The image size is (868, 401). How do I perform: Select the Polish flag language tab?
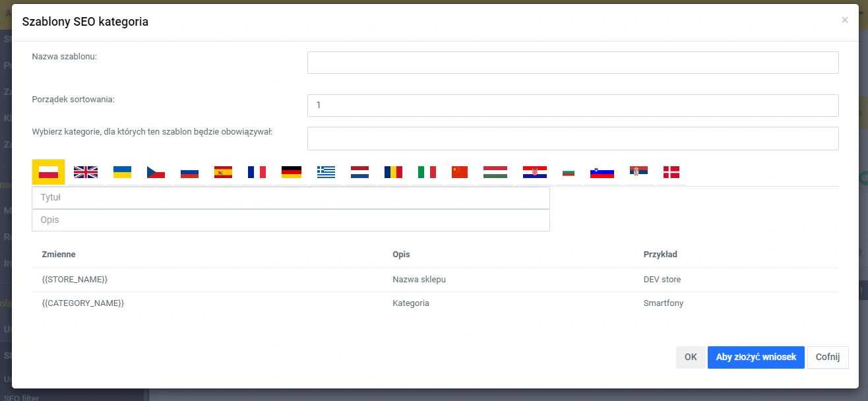[x=48, y=172]
